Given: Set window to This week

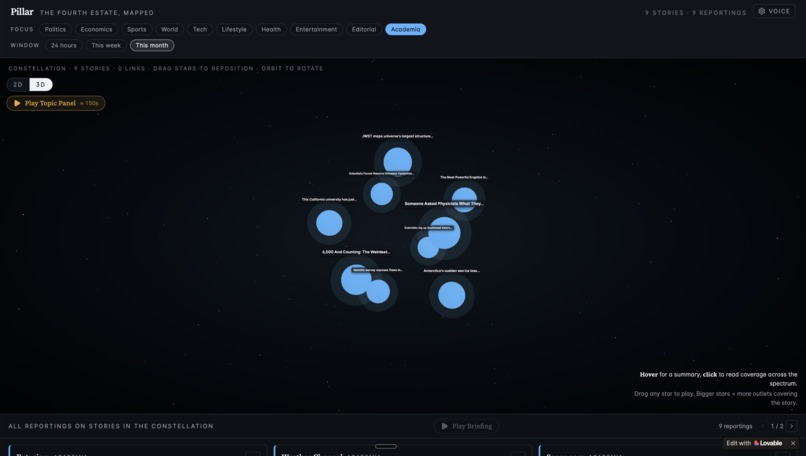Looking at the screenshot, I should point(106,45).
